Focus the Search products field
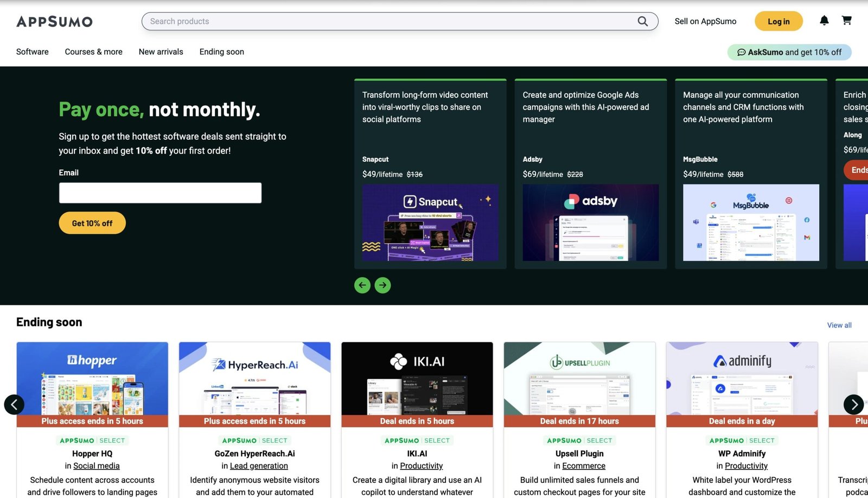 [x=400, y=21]
